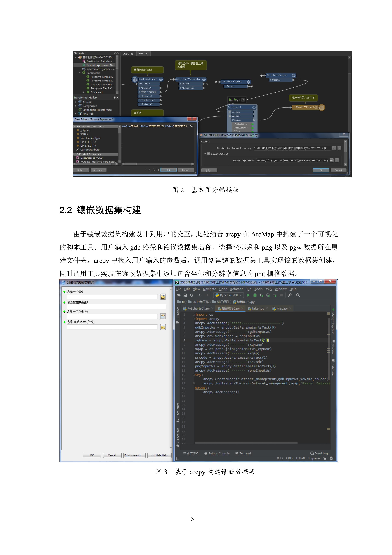This screenshot has height=555, width=392.
Task: Collapse the FME Feature Attributes section
Action: [75, 127]
